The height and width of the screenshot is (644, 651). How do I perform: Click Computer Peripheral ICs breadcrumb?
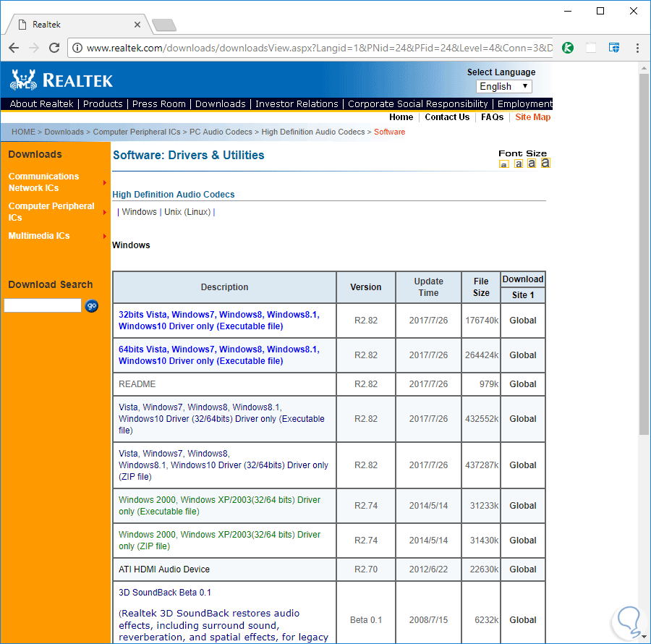coord(137,132)
